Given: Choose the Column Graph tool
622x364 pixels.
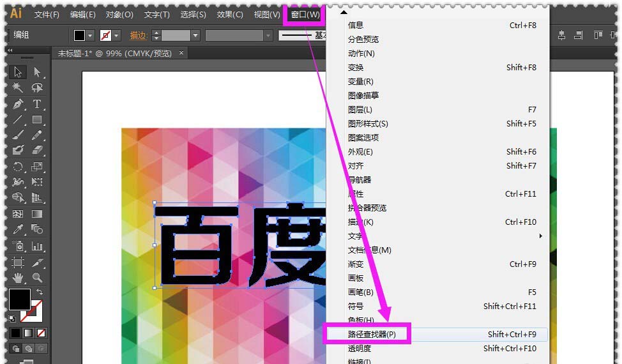Looking at the screenshot, I should (37, 246).
